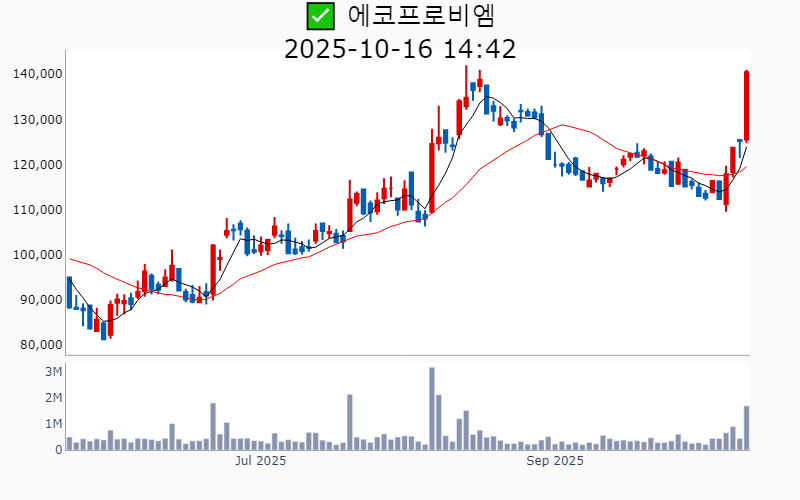This screenshot has height=500, width=800.
Task: Click the Sep 2025 date axis label
Action: coord(555,461)
